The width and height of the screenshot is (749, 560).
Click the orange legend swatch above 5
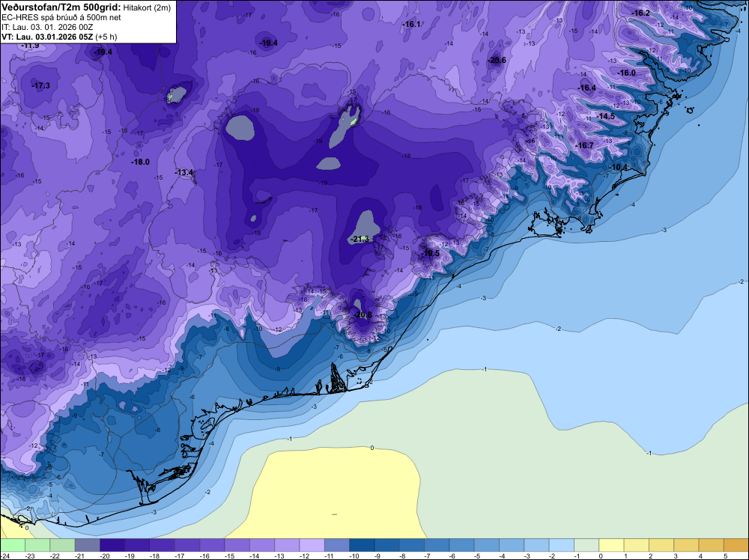click(736, 545)
